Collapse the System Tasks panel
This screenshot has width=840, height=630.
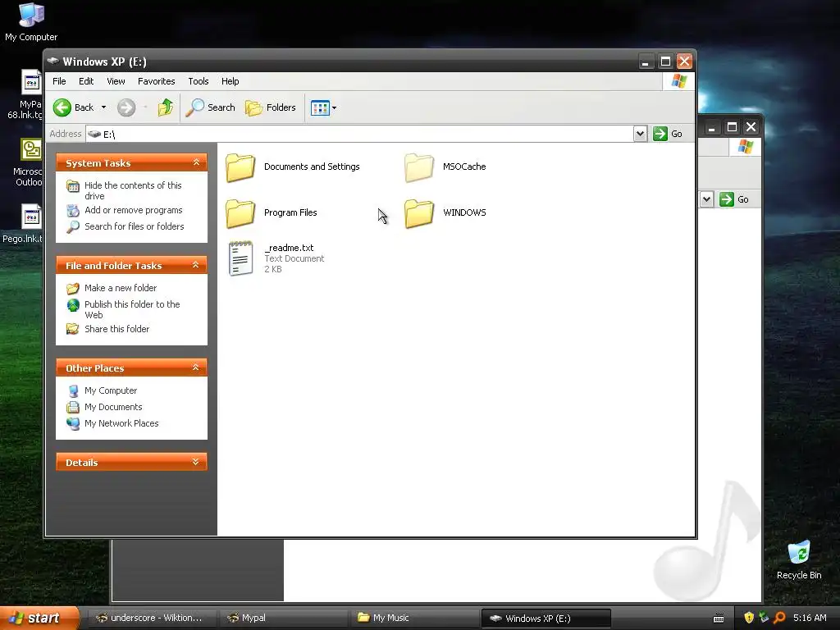click(196, 162)
